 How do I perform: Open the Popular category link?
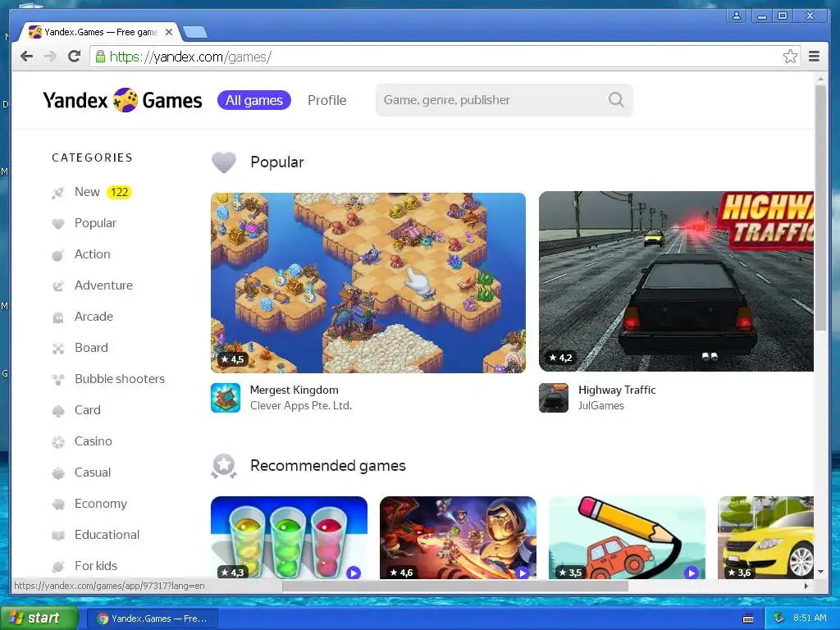point(95,223)
